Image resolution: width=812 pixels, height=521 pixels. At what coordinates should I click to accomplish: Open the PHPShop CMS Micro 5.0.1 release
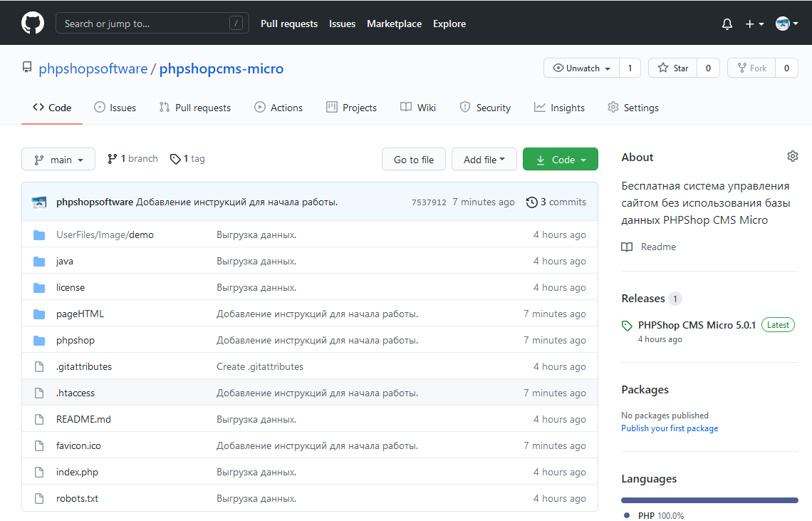point(697,325)
